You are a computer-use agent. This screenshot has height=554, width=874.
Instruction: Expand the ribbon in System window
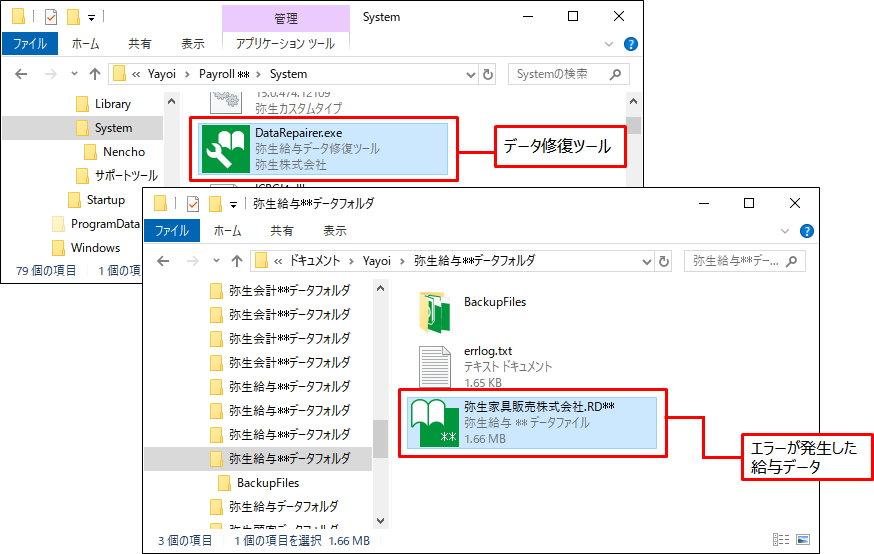(609, 44)
